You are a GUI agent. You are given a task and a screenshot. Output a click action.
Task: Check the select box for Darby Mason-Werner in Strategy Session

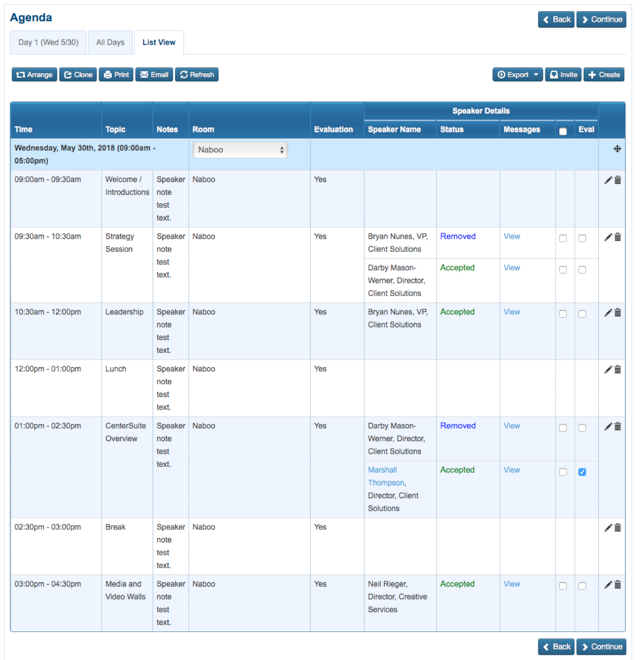pyautogui.click(x=563, y=270)
